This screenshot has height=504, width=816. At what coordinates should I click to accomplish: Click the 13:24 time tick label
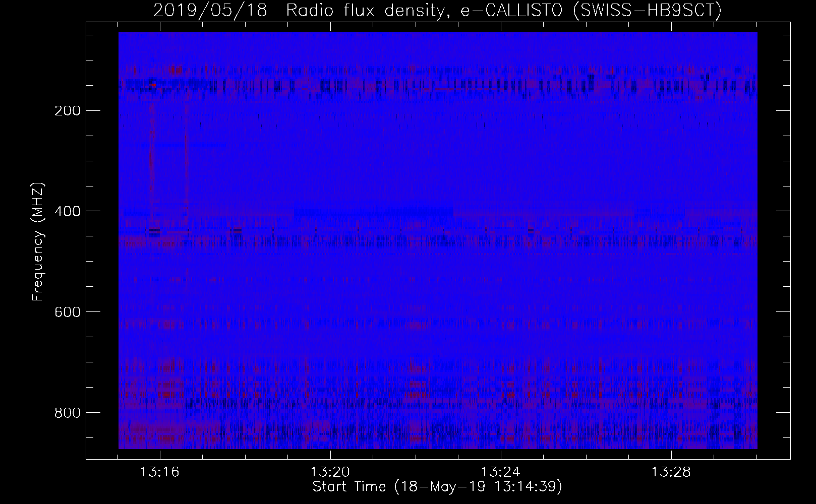[x=500, y=473]
